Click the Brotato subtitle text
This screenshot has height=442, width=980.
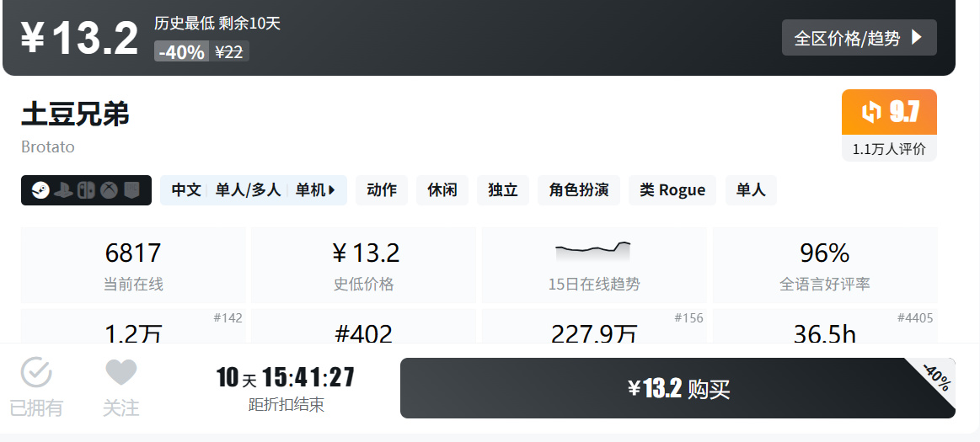[x=47, y=146]
